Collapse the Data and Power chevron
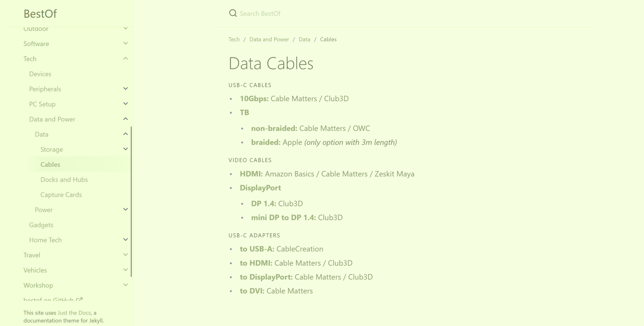The width and height of the screenshot is (644, 326). tap(125, 119)
